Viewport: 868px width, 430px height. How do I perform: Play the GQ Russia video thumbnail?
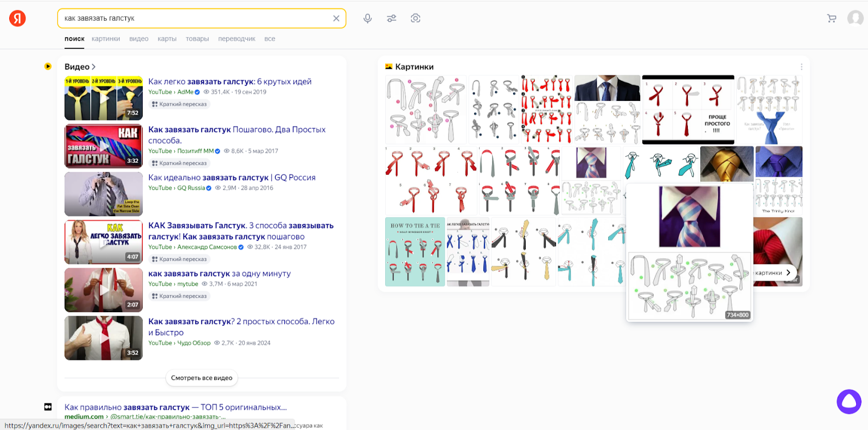(x=104, y=194)
